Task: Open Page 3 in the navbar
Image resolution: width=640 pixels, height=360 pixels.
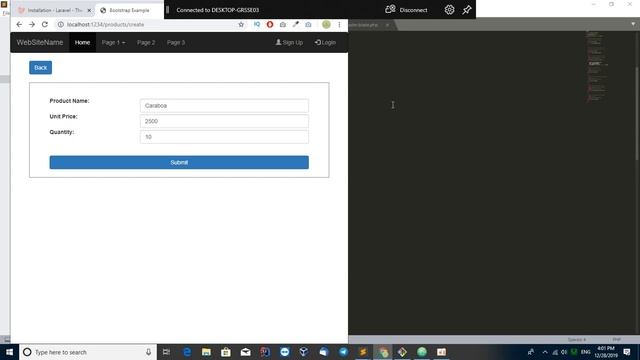Action: (x=176, y=42)
